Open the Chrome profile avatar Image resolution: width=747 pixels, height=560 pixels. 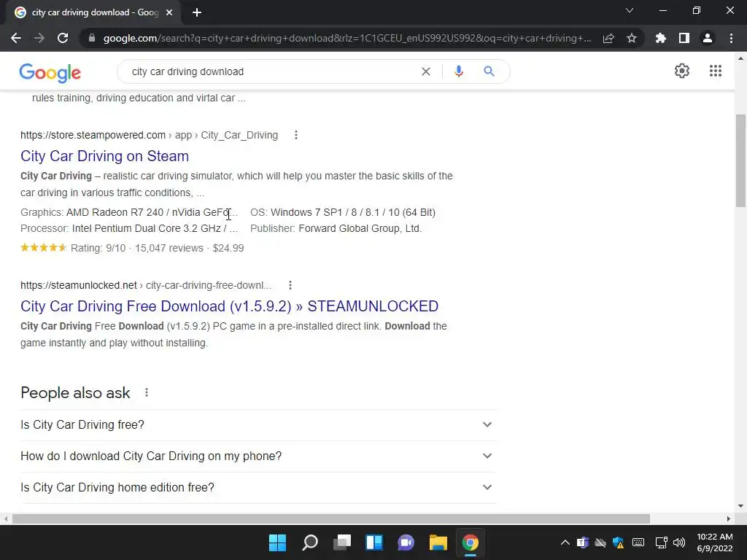pos(708,38)
